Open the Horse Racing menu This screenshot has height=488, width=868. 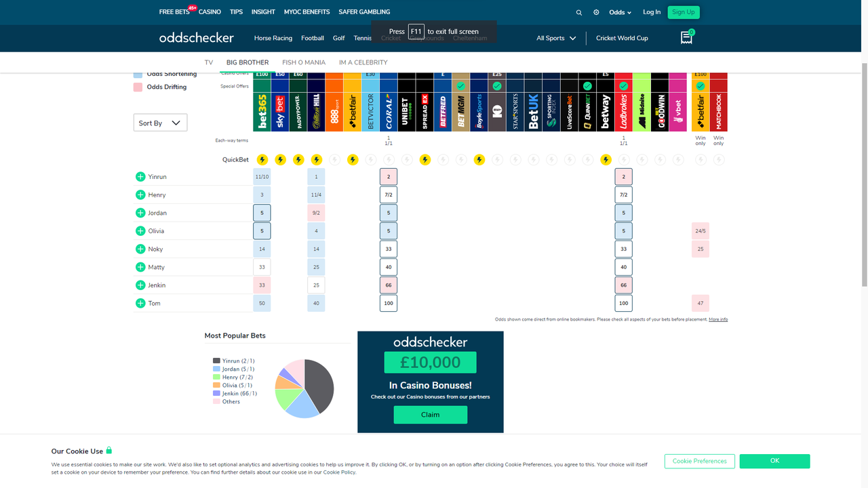click(273, 38)
